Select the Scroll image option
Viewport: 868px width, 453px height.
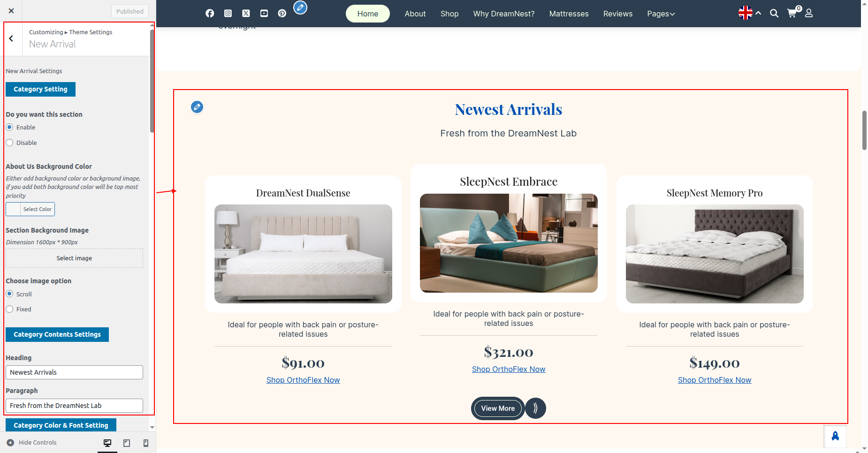pyautogui.click(x=9, y=294)
